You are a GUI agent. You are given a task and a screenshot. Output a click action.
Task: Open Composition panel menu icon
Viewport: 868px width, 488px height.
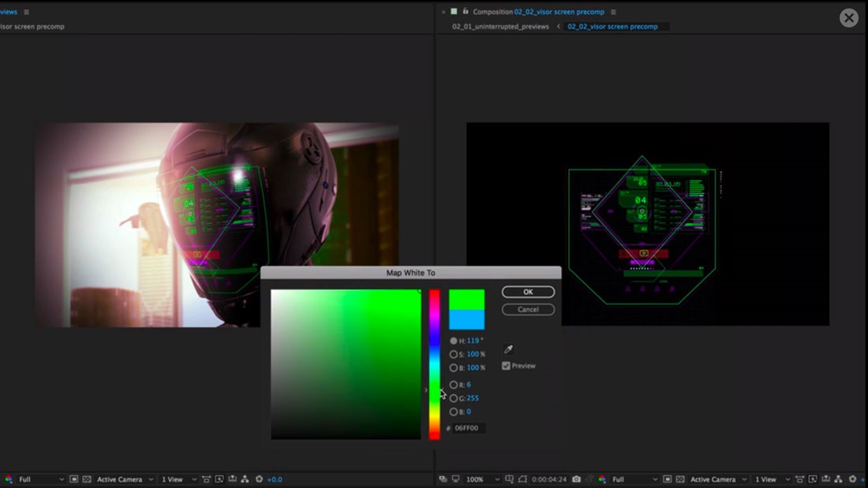point(613,12)
